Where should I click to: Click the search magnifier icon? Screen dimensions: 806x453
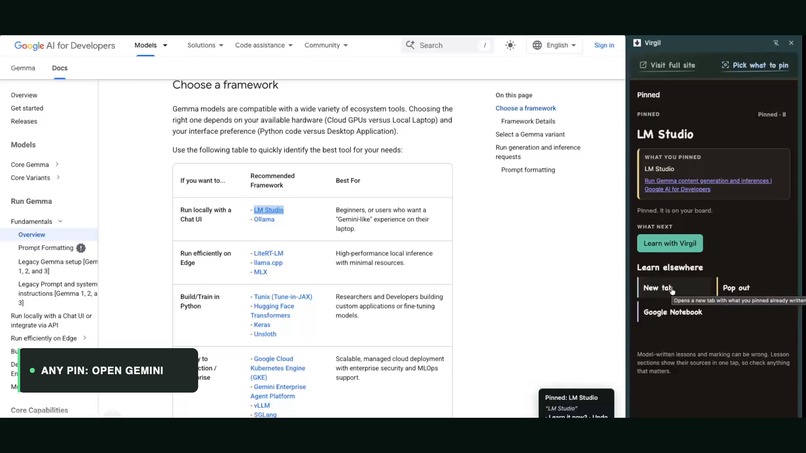point(410,45)
